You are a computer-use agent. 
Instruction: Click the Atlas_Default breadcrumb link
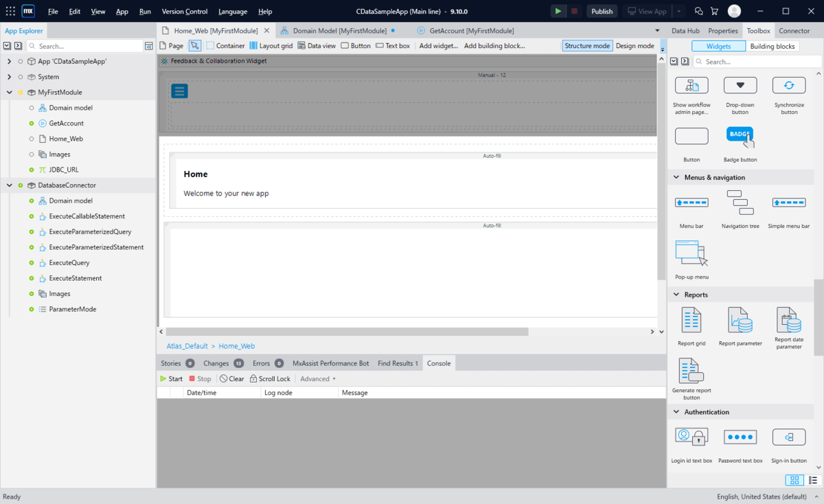click(187, 346)
